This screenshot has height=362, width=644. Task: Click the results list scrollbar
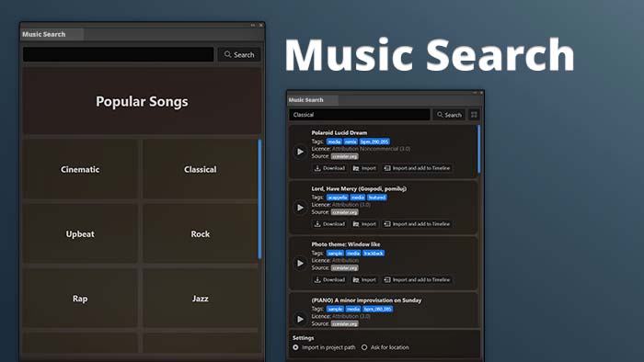479,149
